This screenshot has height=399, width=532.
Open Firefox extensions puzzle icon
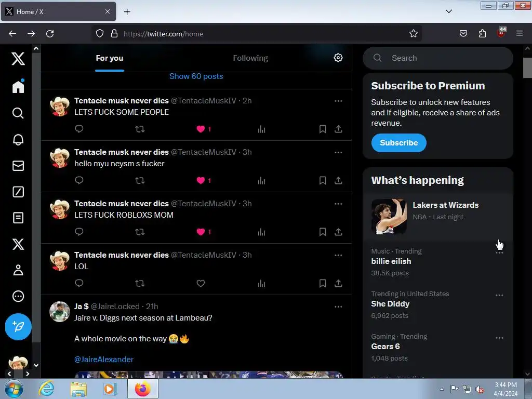click(482, 33)
